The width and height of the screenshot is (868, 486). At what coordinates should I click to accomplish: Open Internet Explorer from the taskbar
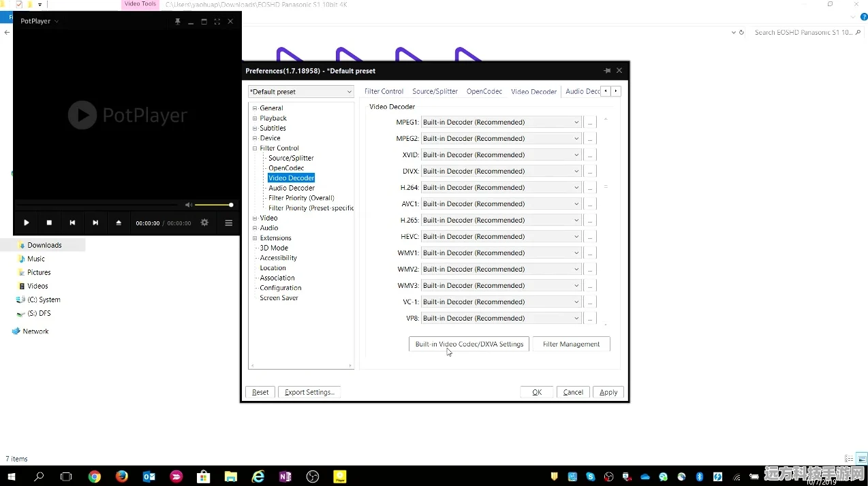(258, 476)
